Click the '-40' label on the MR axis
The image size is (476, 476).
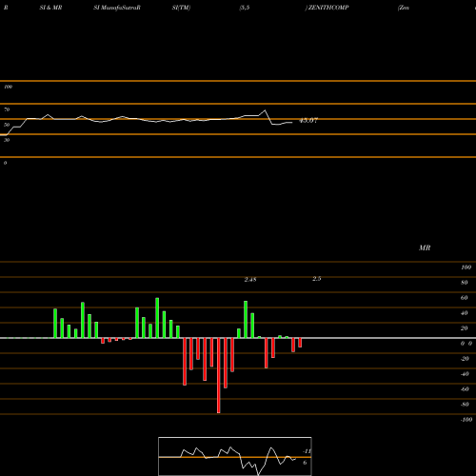pyautogui.click(x=465, y=374)
